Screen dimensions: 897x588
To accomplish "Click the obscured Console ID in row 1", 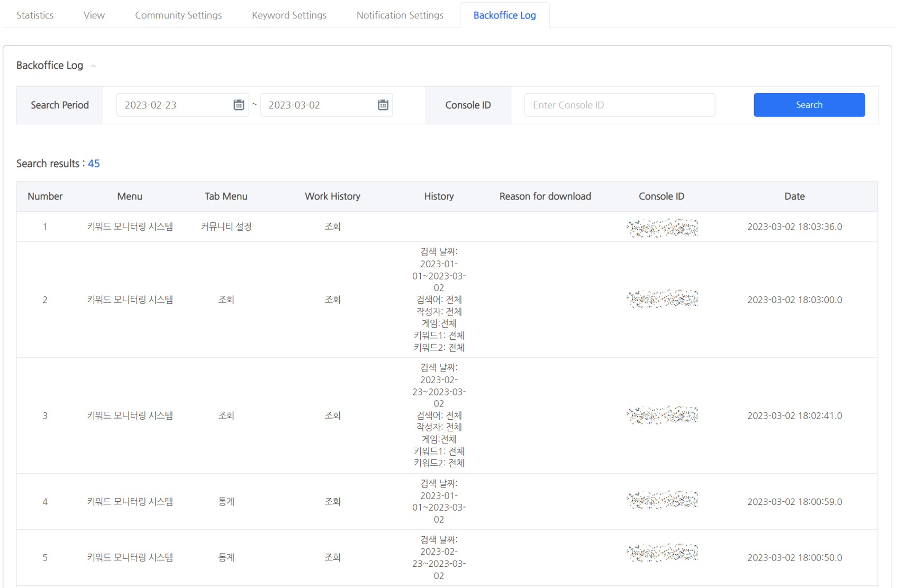I will click(662, 228).
